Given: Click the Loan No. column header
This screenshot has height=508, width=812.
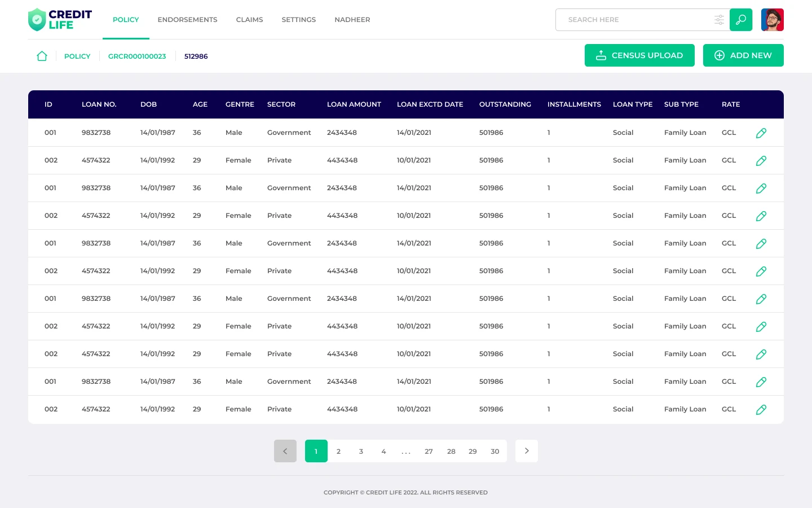Looking at the screenshot, I should tap(99, 104).
